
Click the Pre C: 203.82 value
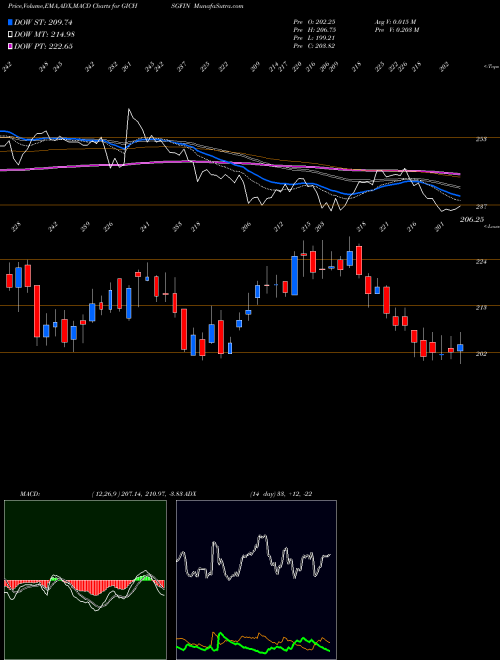coord(314,46)
